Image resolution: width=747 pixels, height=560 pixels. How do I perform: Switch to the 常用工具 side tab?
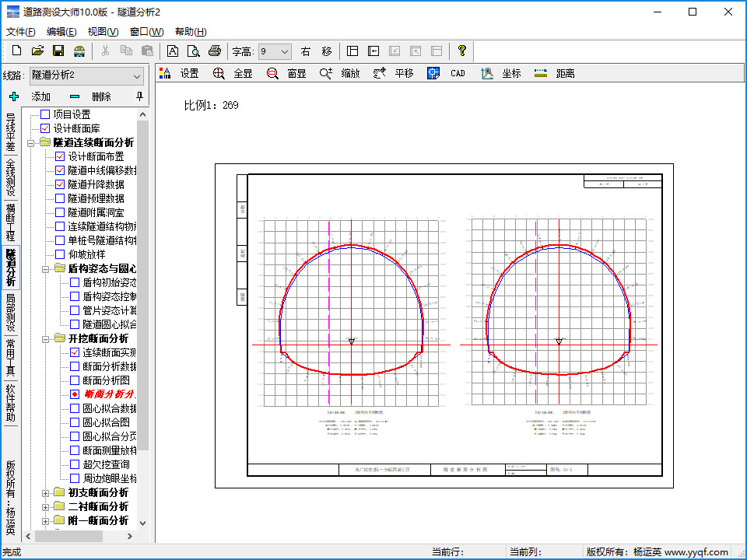10,357
